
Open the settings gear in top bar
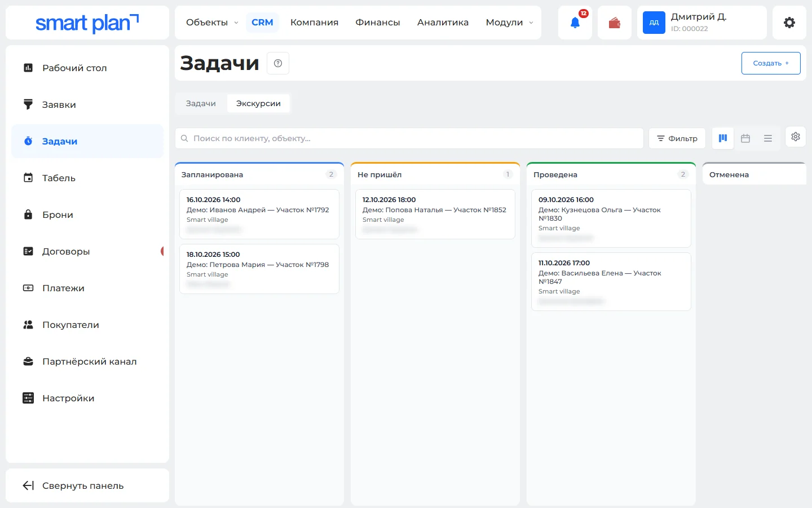(789, 23)
